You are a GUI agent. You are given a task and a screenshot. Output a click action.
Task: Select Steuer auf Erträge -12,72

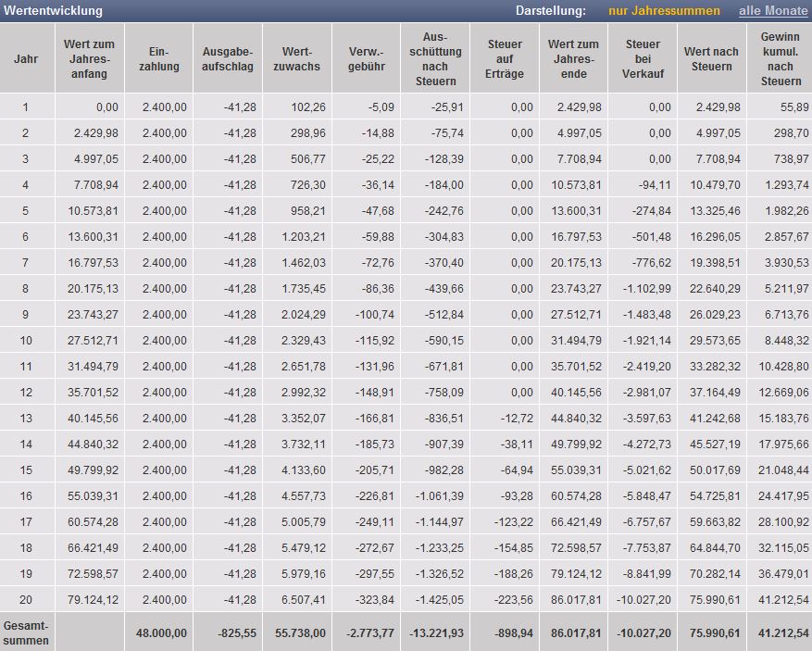[x=517, y=418]
